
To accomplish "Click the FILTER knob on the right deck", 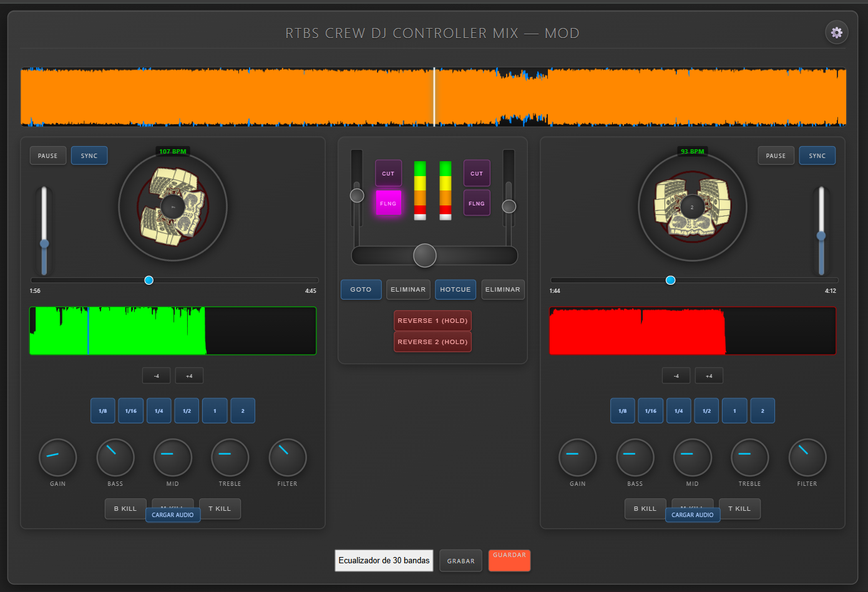I will pyautogui.click(x=807, y=458).
